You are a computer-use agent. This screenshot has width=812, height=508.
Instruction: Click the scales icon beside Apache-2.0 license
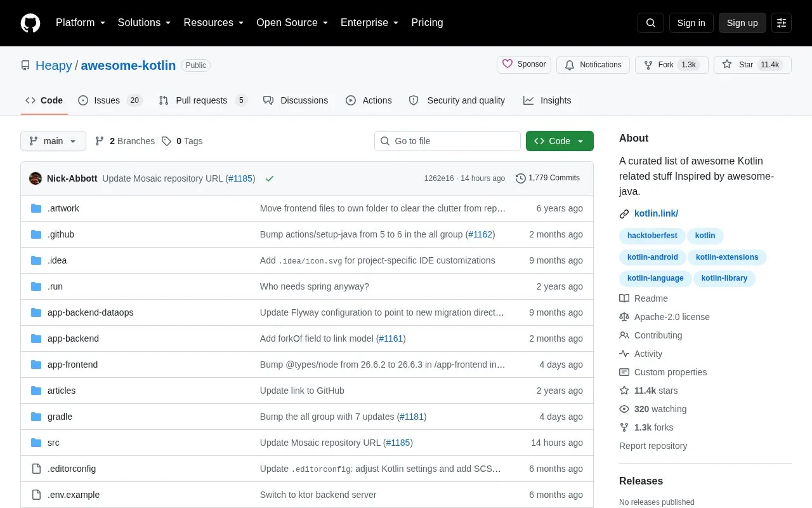624,317
